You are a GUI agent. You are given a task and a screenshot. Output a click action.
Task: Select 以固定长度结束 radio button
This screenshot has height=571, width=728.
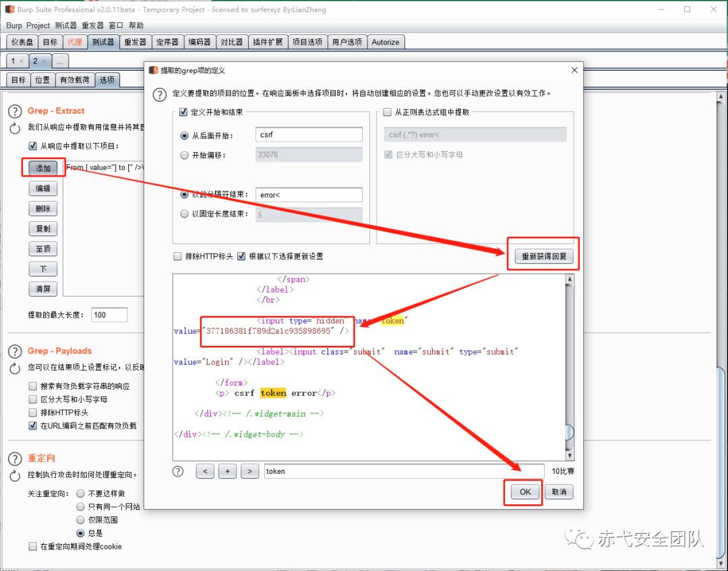pos(184,214)
